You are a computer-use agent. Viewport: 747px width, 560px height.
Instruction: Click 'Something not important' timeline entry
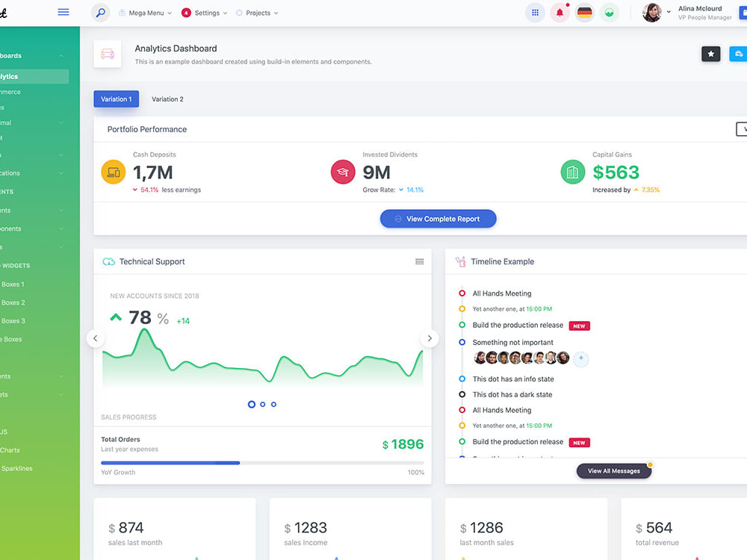click(512, 343)
